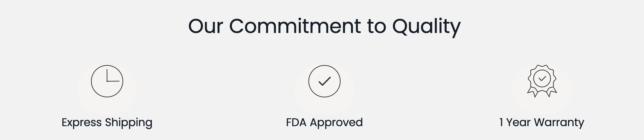Select the FDA Approved checkmark circle
Viewport: 644px width, 140px height.
(x=324, y=81)
